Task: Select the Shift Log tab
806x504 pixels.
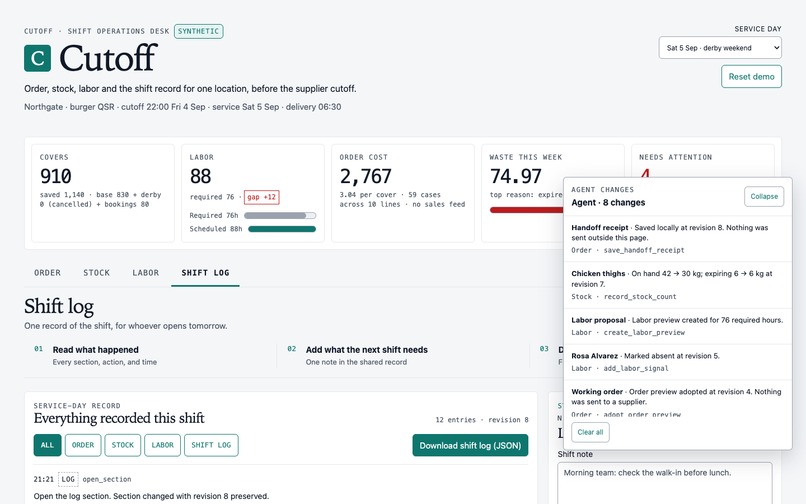Action: (x=205, y=273)
